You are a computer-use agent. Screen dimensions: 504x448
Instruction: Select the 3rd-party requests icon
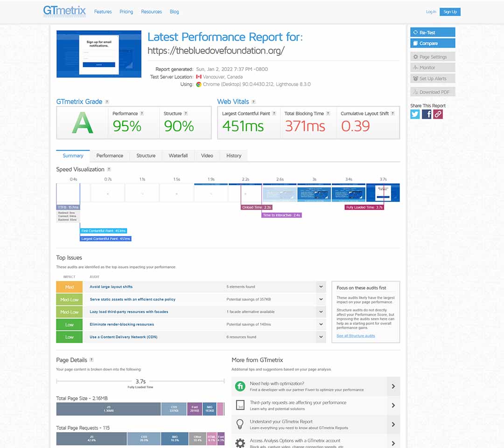(240, 405)
